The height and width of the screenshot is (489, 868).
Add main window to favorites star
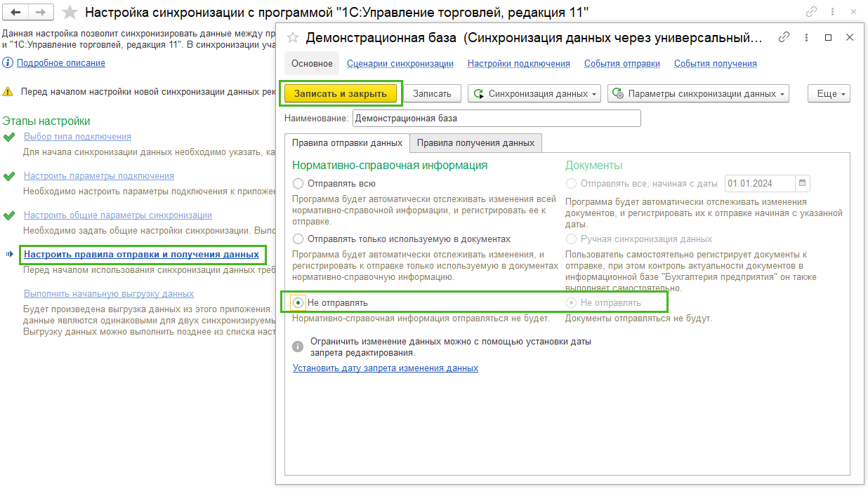(x=70, y=13)
